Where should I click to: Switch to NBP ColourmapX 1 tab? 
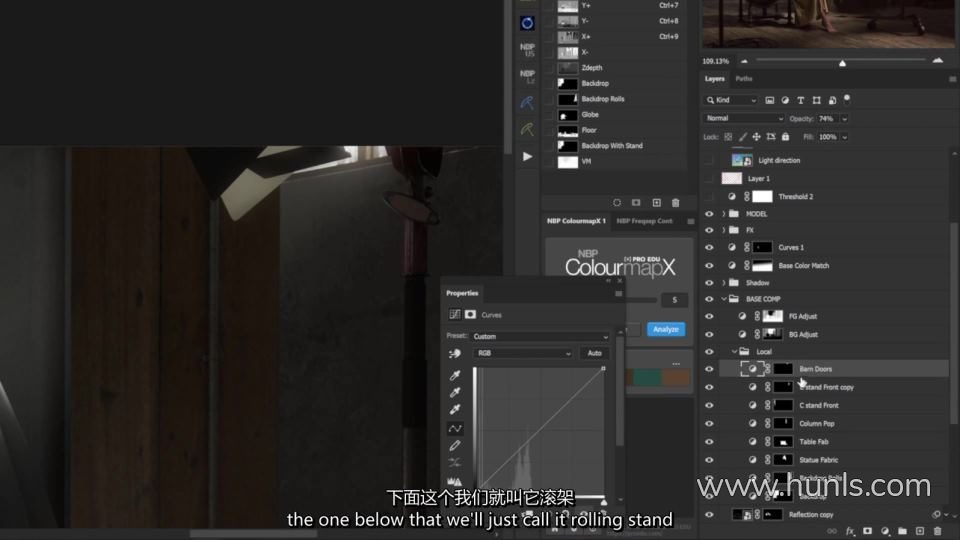coord(576,221)
